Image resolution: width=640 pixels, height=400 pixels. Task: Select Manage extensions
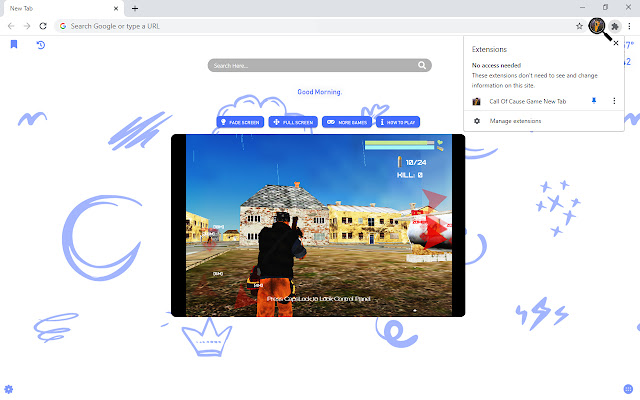pyautogui.click(x=515, y=121)
